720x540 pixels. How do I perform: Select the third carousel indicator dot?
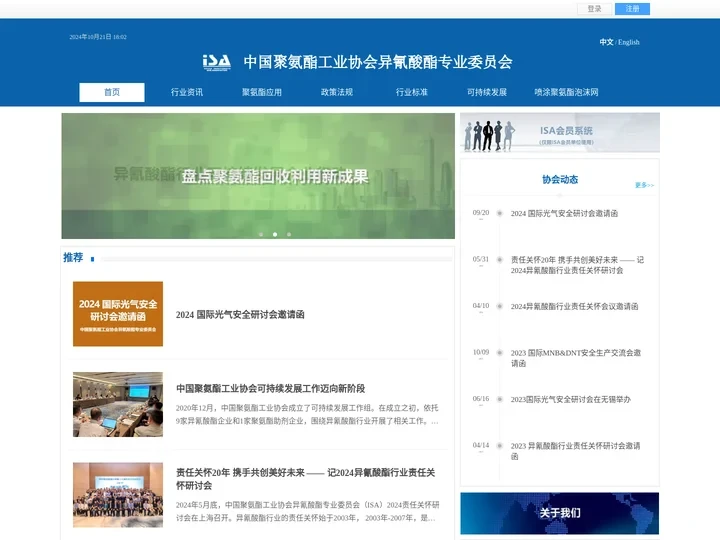[289, 235]
